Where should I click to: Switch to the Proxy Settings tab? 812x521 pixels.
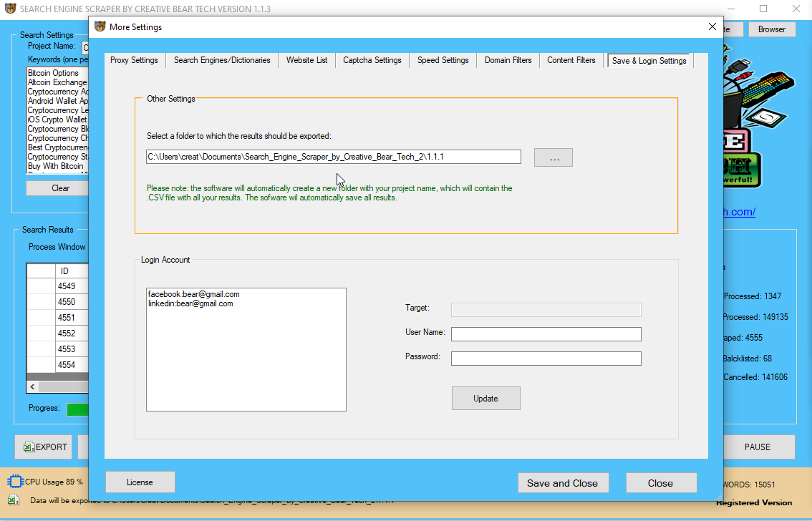133,61
